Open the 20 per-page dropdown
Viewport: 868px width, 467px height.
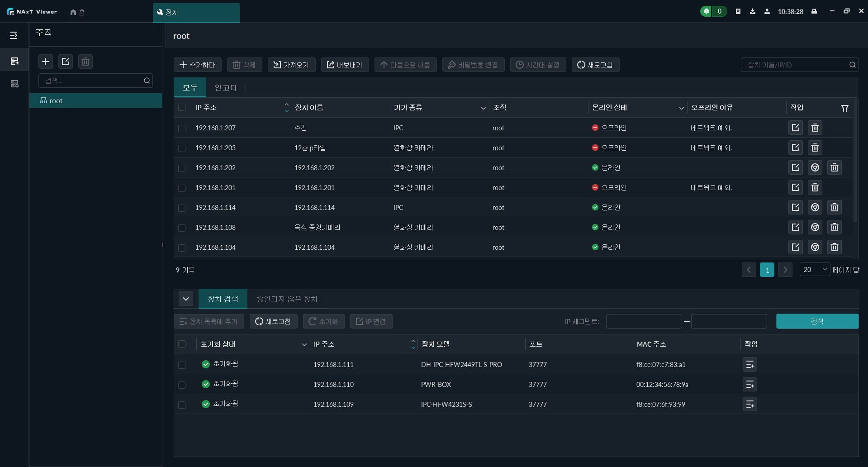click(815, 270)
